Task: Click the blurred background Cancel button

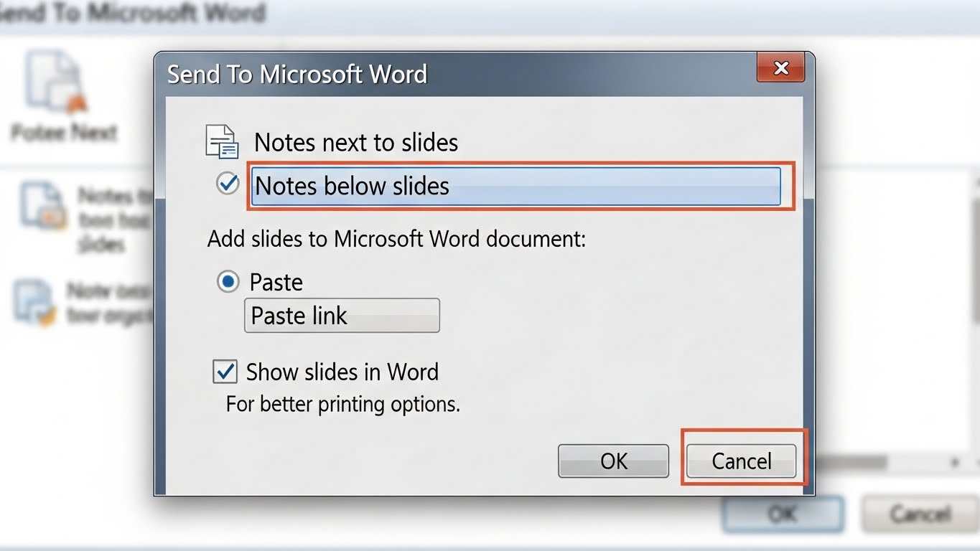Action: point(919,514)
